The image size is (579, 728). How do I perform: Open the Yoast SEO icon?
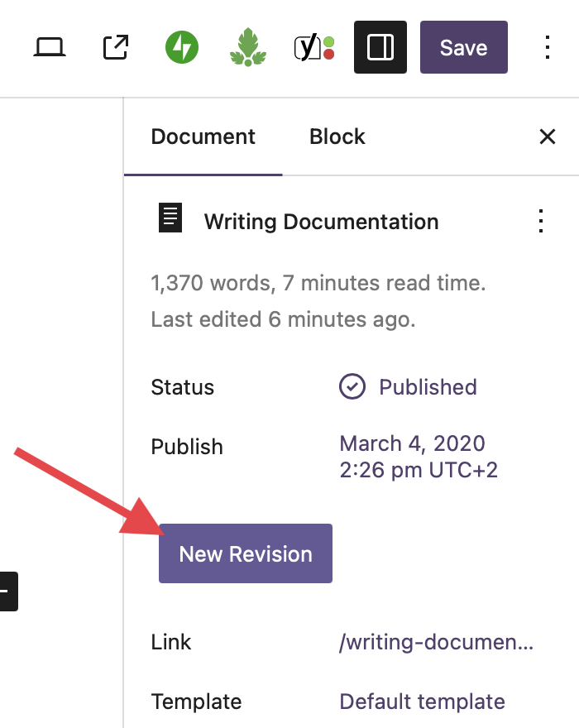coord(314,48)
